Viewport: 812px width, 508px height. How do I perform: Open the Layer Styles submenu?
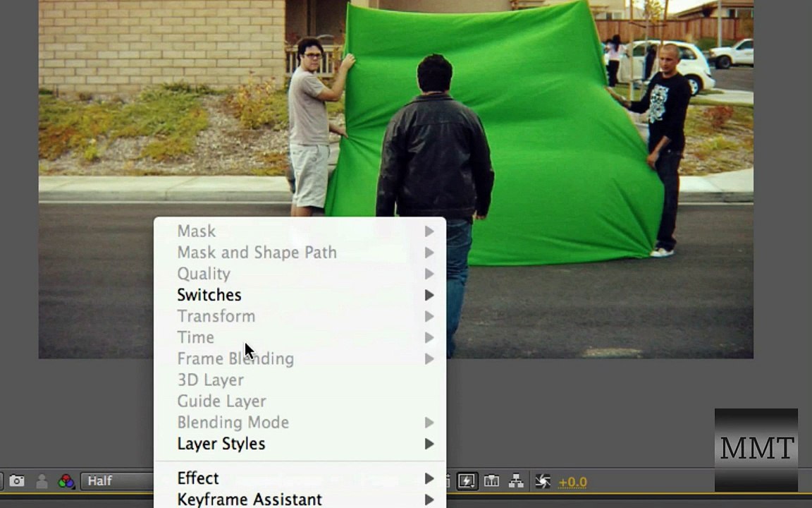pyautogui.click(x=300, y=444)
